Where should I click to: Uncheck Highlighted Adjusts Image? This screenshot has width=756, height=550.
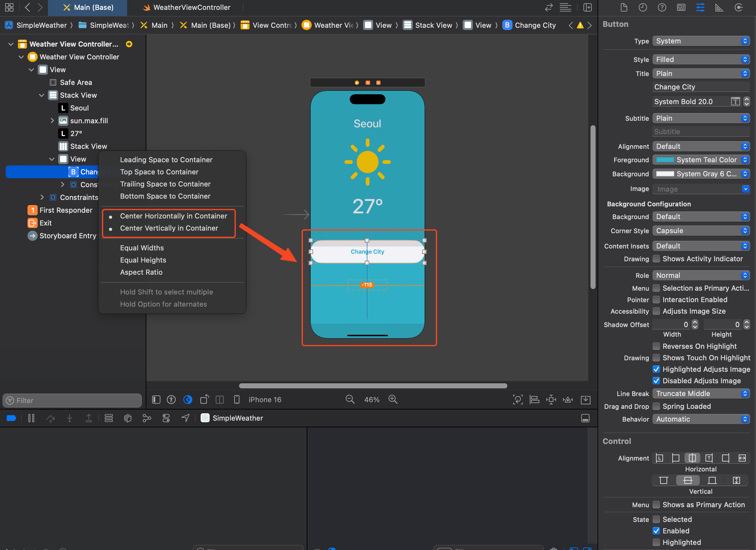click(x=656, y=369)
